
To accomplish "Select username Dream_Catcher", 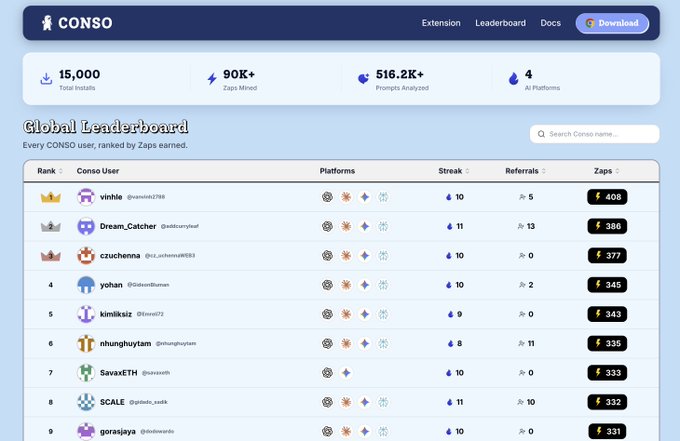I will [128, 226].
